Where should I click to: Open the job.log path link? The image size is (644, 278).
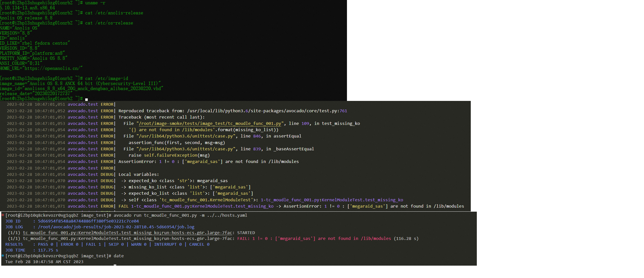[116, 227]
